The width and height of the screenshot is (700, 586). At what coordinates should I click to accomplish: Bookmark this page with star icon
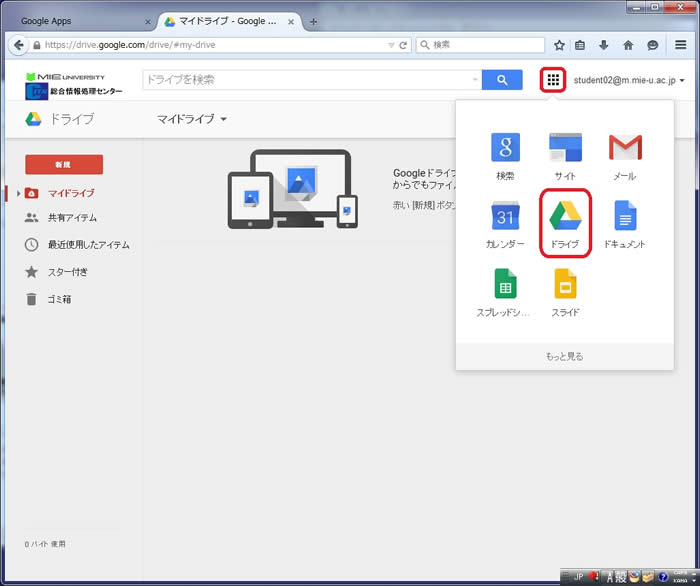coord(559,45)
